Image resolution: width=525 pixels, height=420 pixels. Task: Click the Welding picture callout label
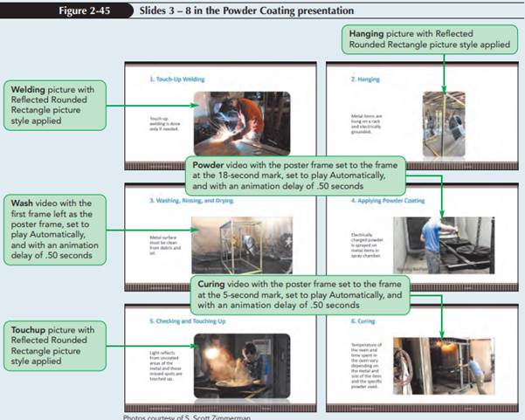(55, 105)
